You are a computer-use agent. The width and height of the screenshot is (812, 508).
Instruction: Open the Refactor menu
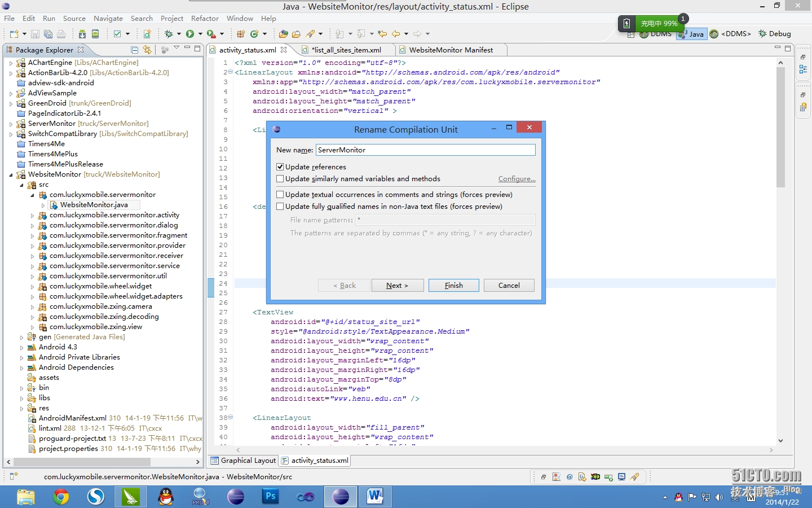click(205, 18)
